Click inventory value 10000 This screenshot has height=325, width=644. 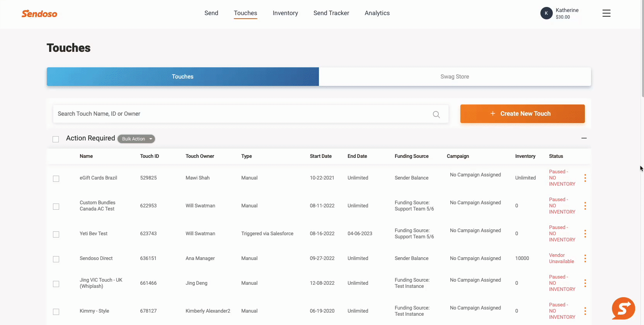coord(522,258)
